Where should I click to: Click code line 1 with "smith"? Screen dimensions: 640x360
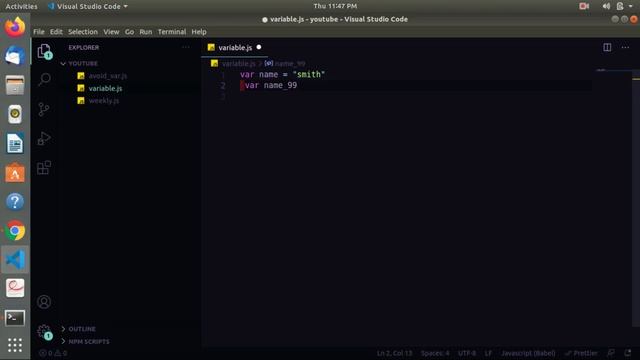[282, 75]
